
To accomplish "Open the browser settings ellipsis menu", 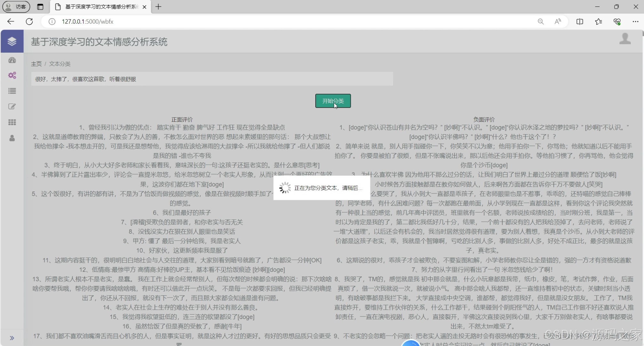I will click(636, 21).
